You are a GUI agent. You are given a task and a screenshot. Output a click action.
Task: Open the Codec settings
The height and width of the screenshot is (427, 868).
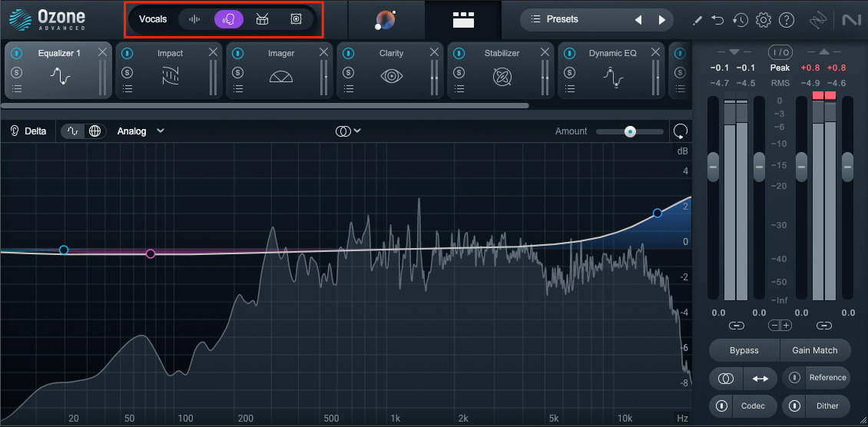click(x=754, y=406)
